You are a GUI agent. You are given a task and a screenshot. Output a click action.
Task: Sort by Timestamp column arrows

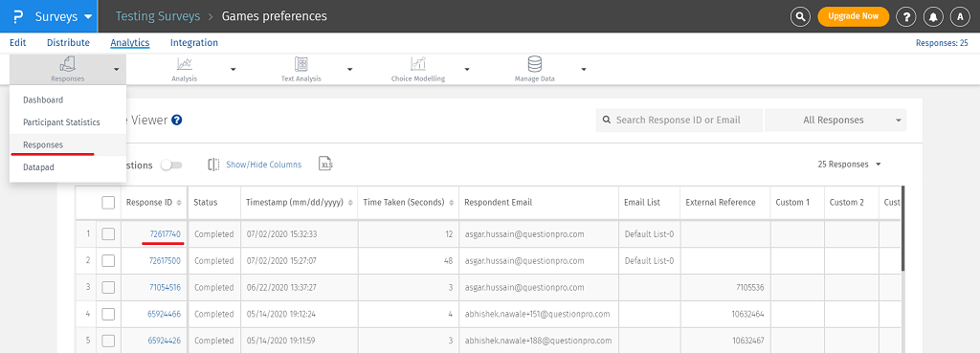point(350,203)
